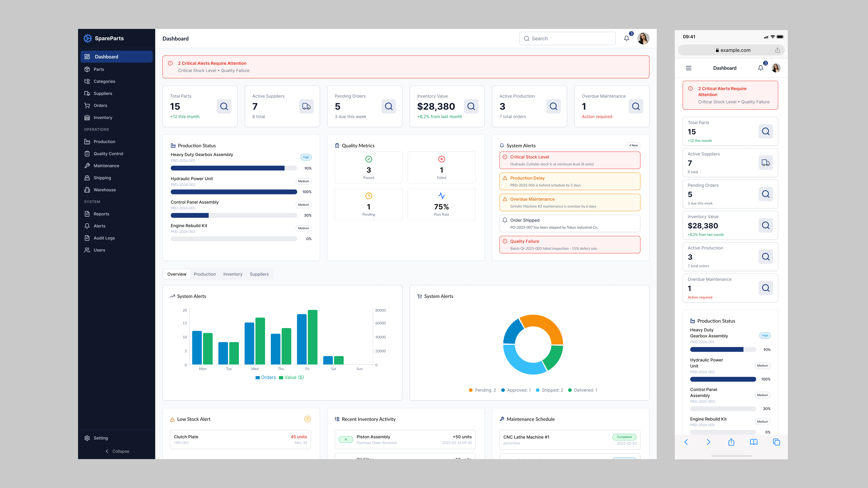Screen dimensions: 868x488
Task: Click mobile Total Parts search icon
Action: coord(766,131)
